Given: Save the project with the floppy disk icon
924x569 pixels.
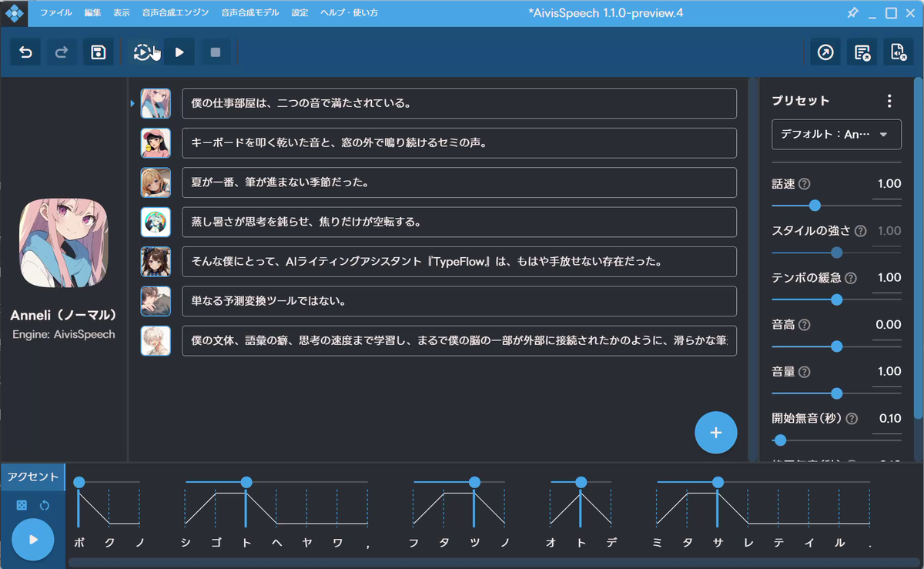Looking at the screenshot, I should [x=98, y=52].
